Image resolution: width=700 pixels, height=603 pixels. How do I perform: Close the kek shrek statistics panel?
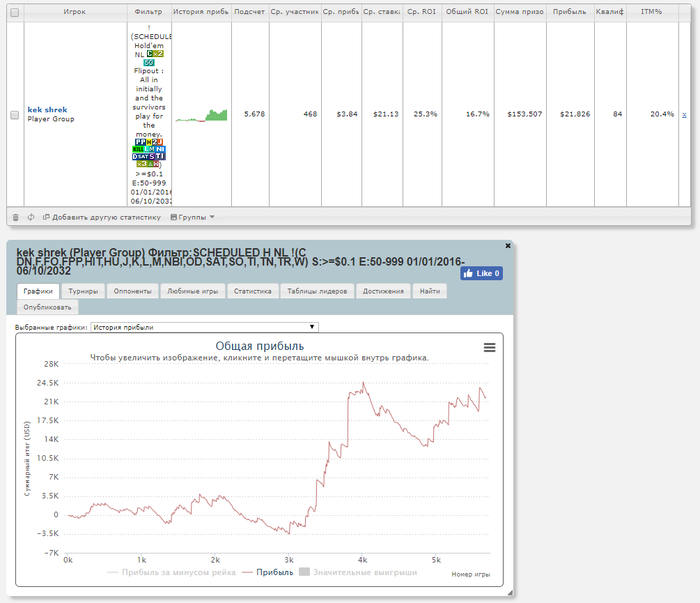[508, 245]
